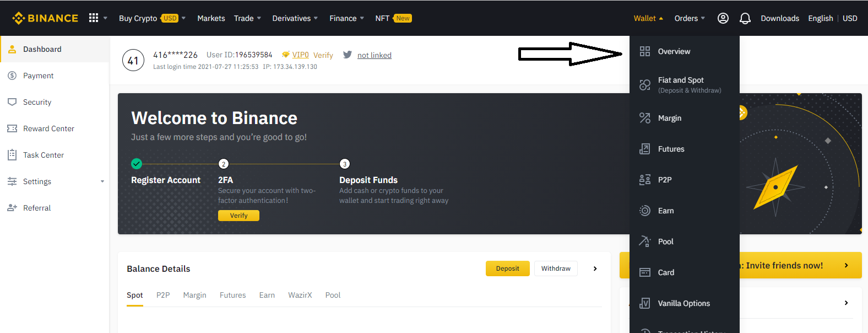Click the arrow on the Invite friends banner

847,265
